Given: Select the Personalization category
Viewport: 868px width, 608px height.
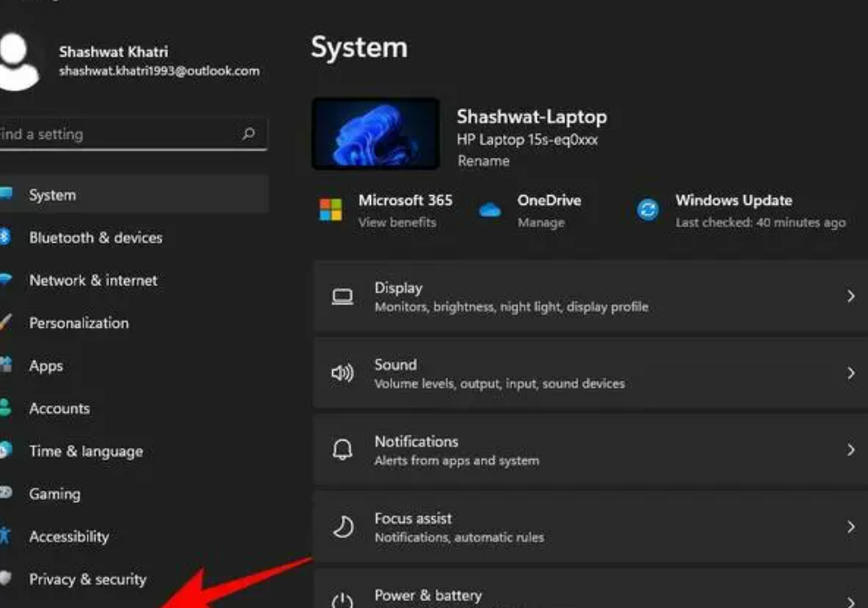Looking at the screenshot, I should [134, 323].
